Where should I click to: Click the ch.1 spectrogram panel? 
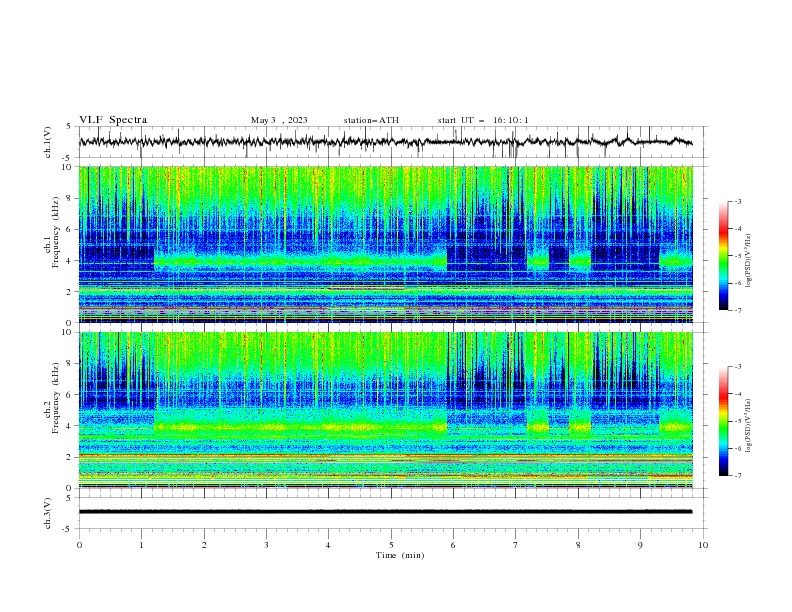[x=386, y=244]
